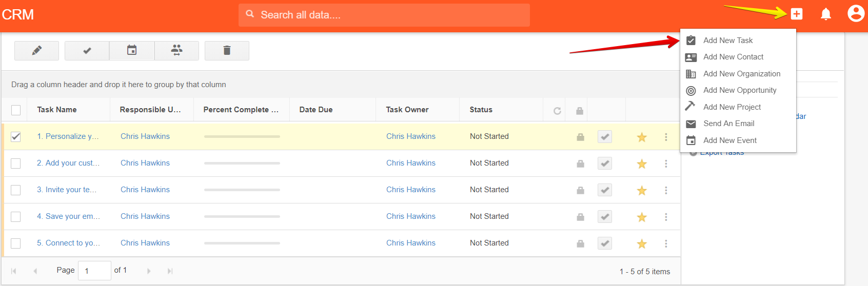Open three-dot menu for Connect to yo task
The image size is (868, 286).
click(x=666, y=243)
